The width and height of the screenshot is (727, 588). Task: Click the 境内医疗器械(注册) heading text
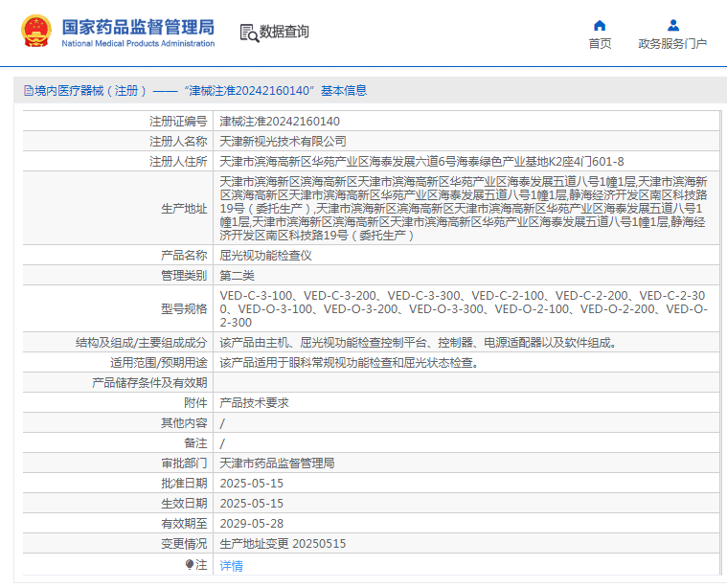coord(90,90)
